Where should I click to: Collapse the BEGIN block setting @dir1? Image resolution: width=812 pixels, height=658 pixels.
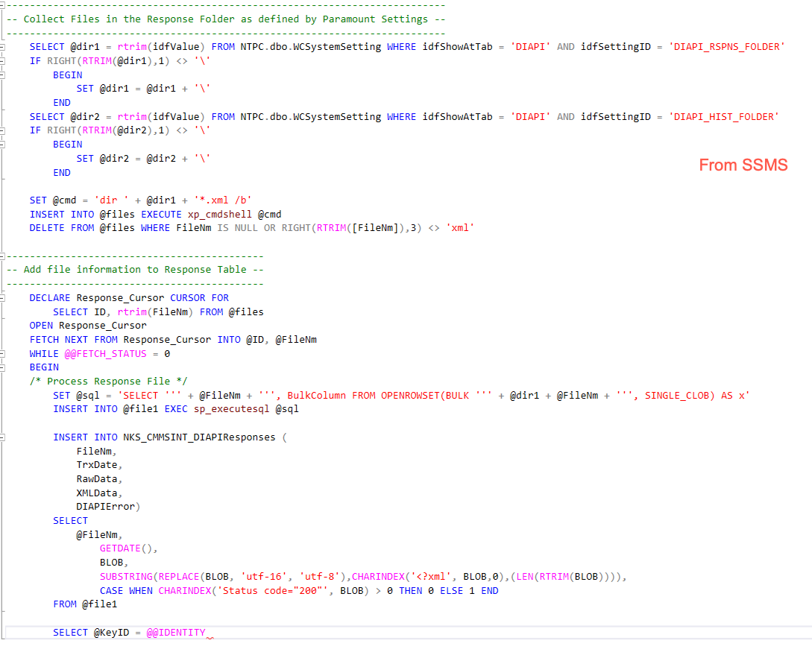tap(2, 75)
